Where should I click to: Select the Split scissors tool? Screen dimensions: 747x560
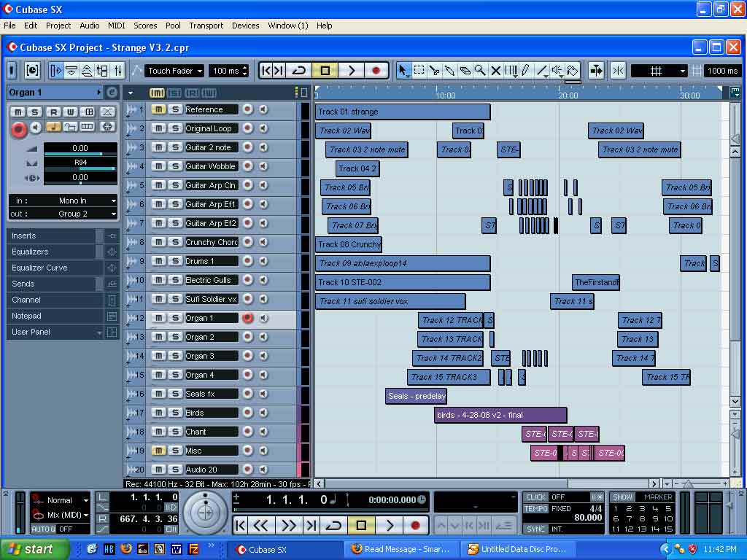[x=434, y=71]
